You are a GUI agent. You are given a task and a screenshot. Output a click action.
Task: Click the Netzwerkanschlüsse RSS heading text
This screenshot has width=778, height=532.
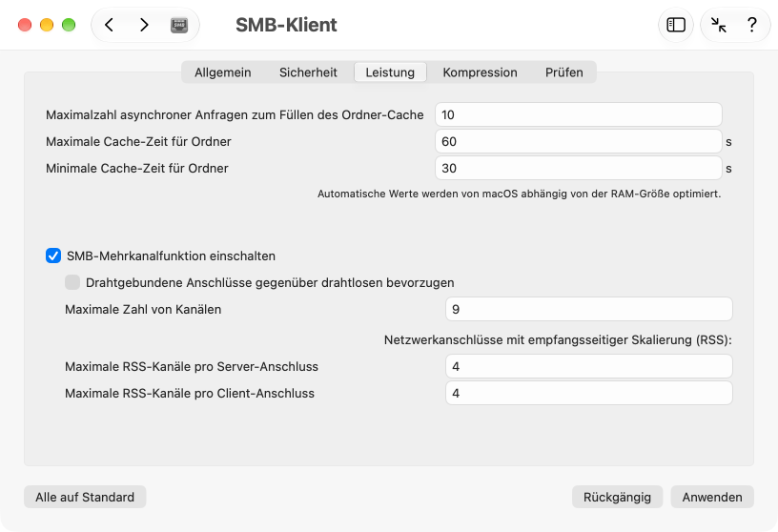click(558, 340)
